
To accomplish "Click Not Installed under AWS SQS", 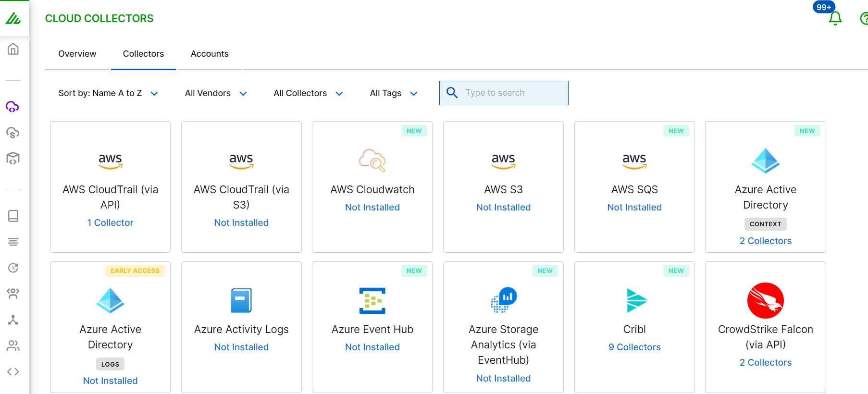I will click(x=634, y=207).
